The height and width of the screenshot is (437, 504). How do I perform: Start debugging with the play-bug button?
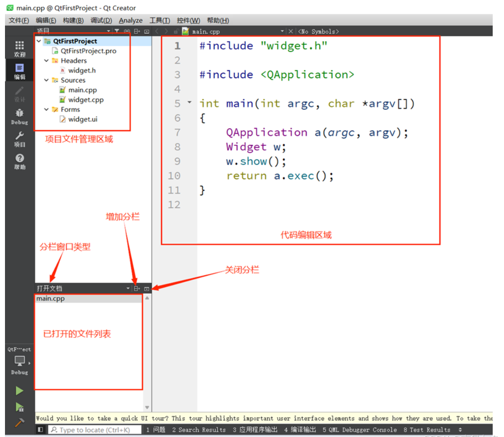[19, 407]
